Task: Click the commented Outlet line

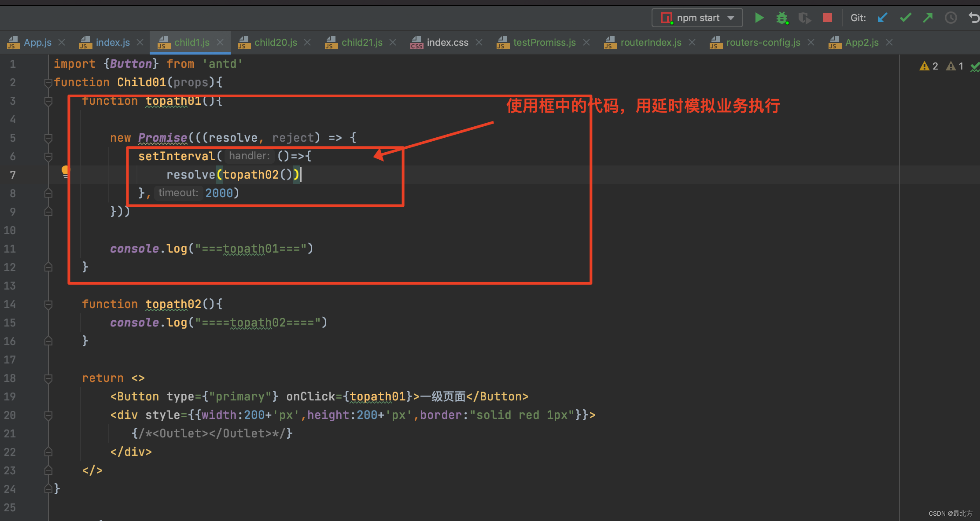Action: [x=212, y=434]
